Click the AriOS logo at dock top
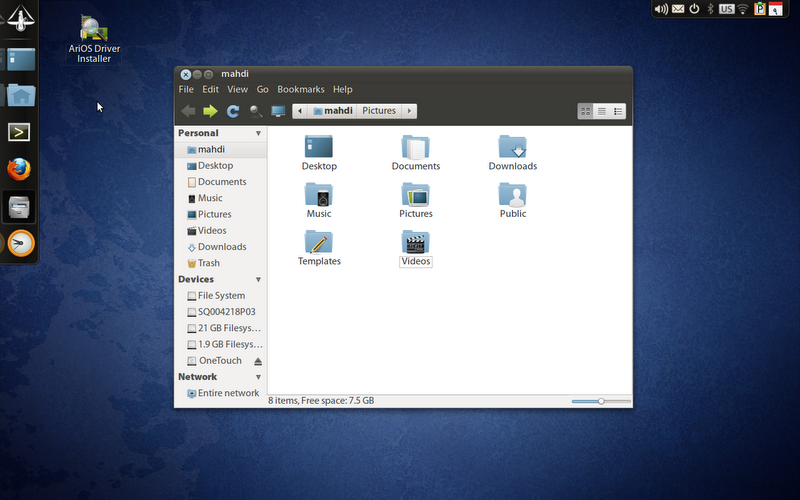The width and height of the screenshot is (800, 500). (x=19, y=18)
